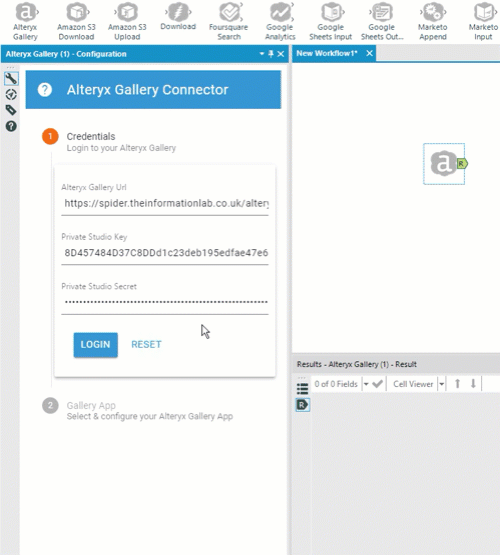Log in with the LOGIN button
500x555 pixels.
96,345
